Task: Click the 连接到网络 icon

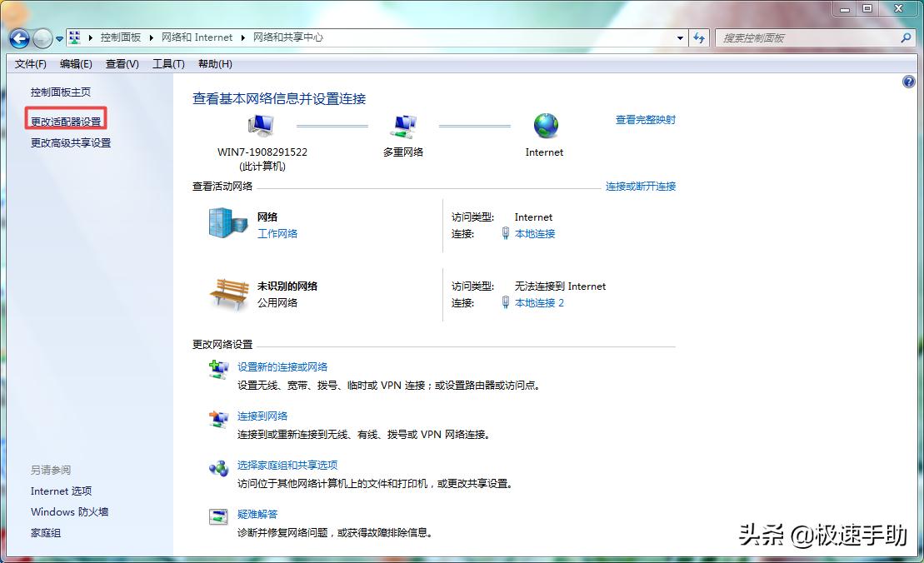Action: (x=217, y=418)
